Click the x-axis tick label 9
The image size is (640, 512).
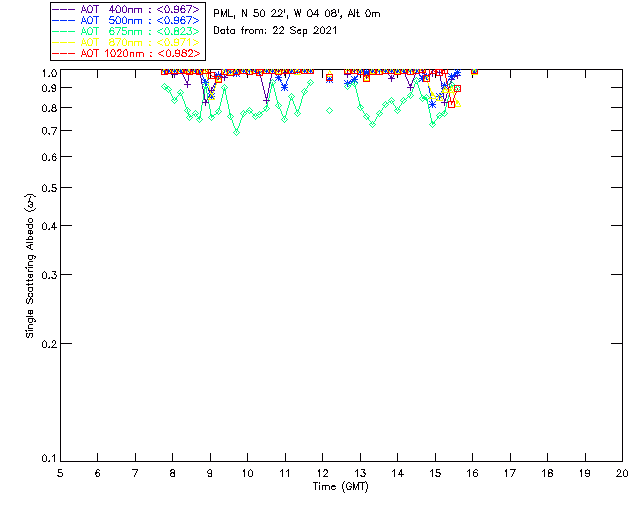(210, 473)
